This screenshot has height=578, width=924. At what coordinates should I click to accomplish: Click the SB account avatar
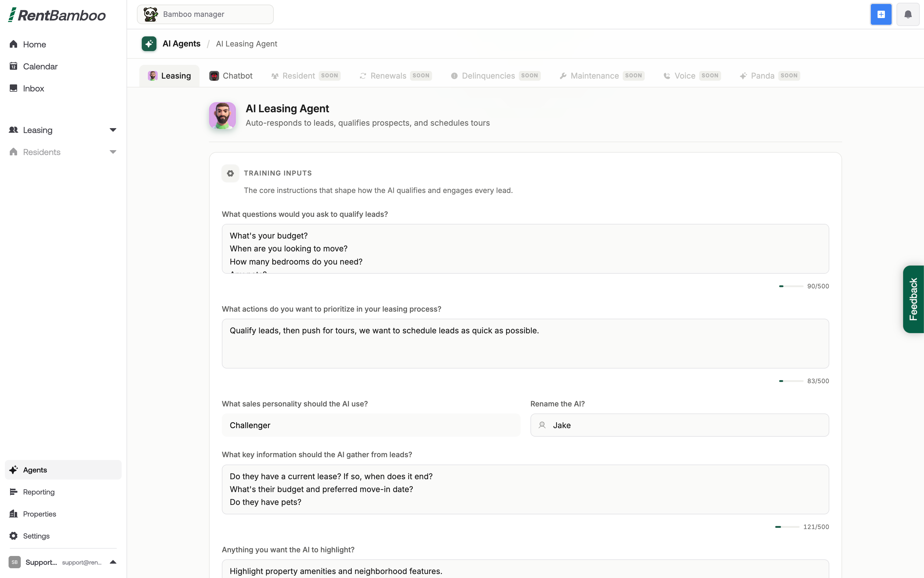point(14,562)
